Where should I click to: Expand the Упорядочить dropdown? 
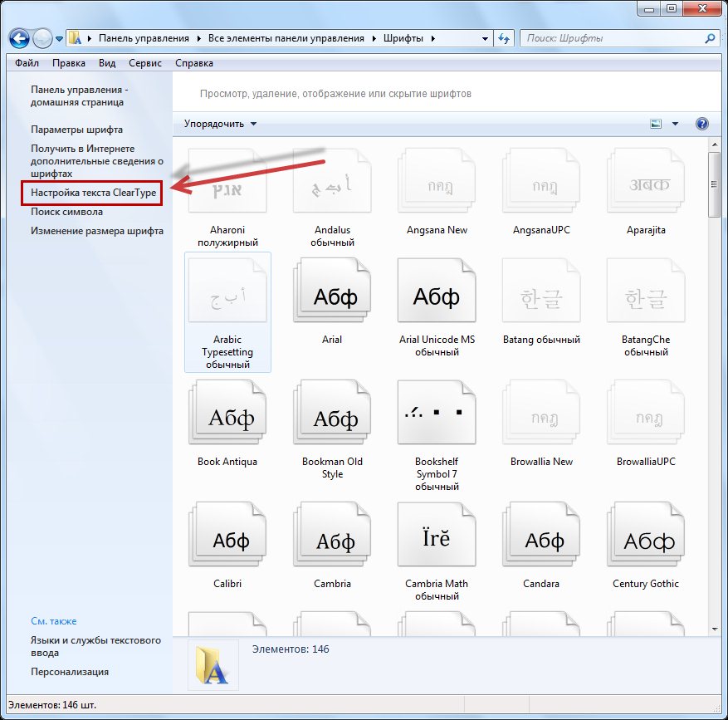tap(220, 124)
